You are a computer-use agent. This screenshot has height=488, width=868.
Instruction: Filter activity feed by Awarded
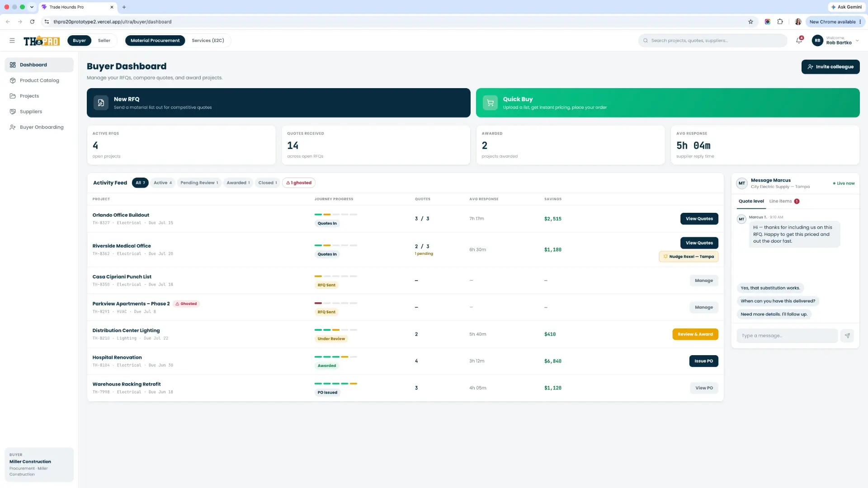tap(238, 183)
